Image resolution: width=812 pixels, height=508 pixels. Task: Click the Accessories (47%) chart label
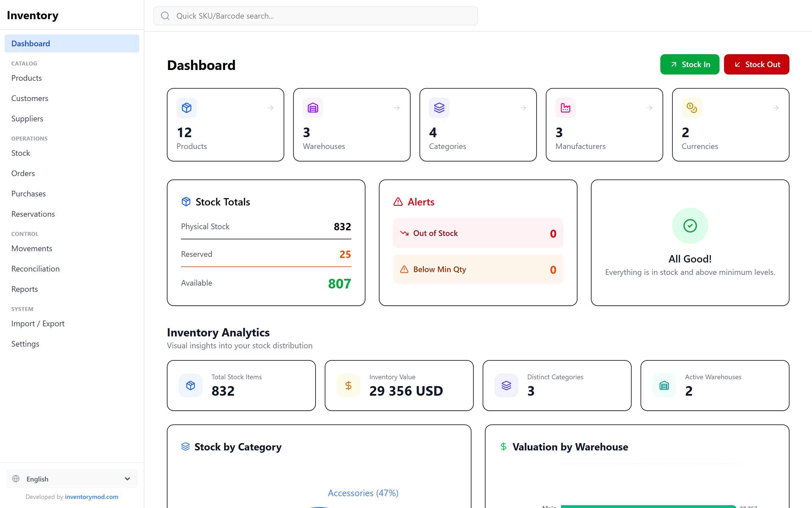(363, 493)
